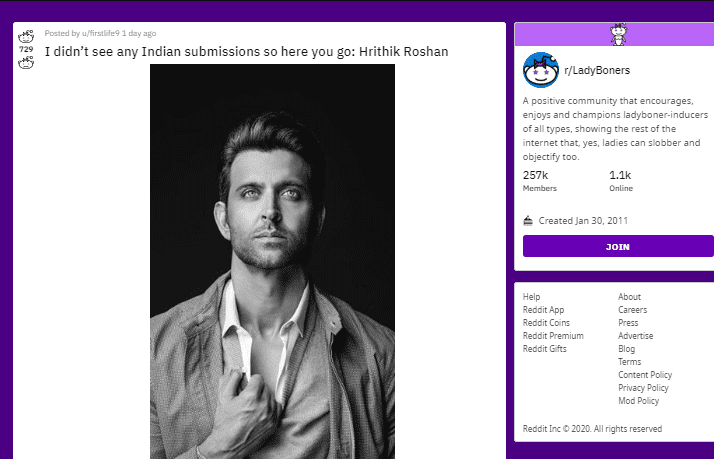Click the upvote icon above 729
The image size is (714, 459).
pos(26,36)
